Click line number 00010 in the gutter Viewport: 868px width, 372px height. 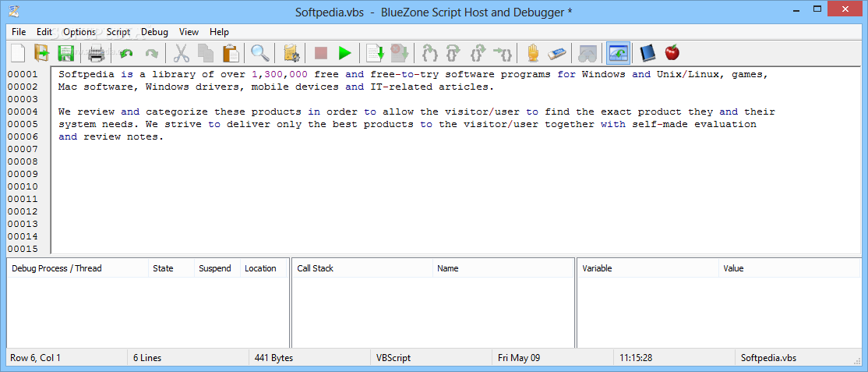pyautogui.click(x=23, y=187)
